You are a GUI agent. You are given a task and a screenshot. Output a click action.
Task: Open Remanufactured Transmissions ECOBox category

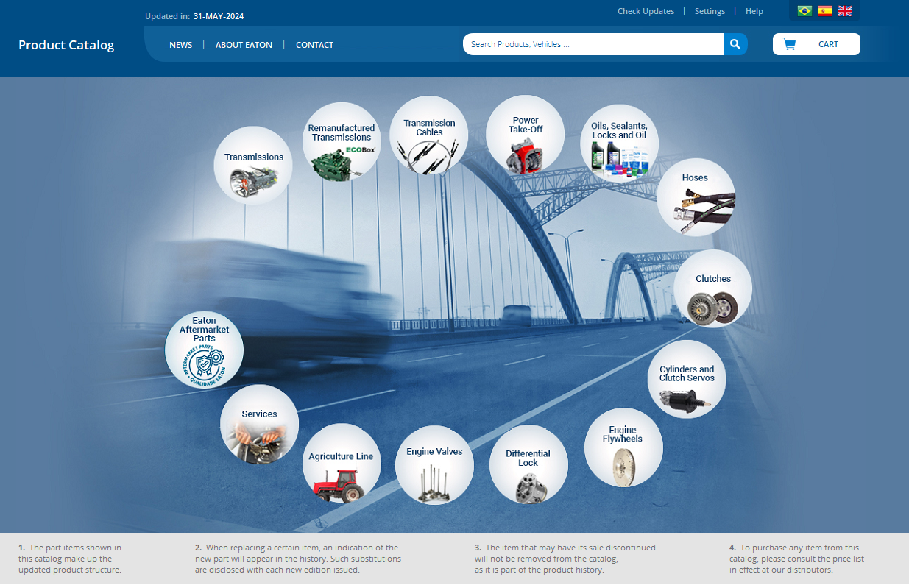342,141
